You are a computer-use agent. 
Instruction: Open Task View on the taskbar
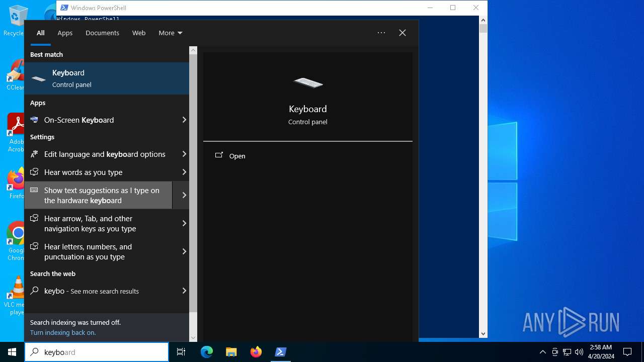181,352
